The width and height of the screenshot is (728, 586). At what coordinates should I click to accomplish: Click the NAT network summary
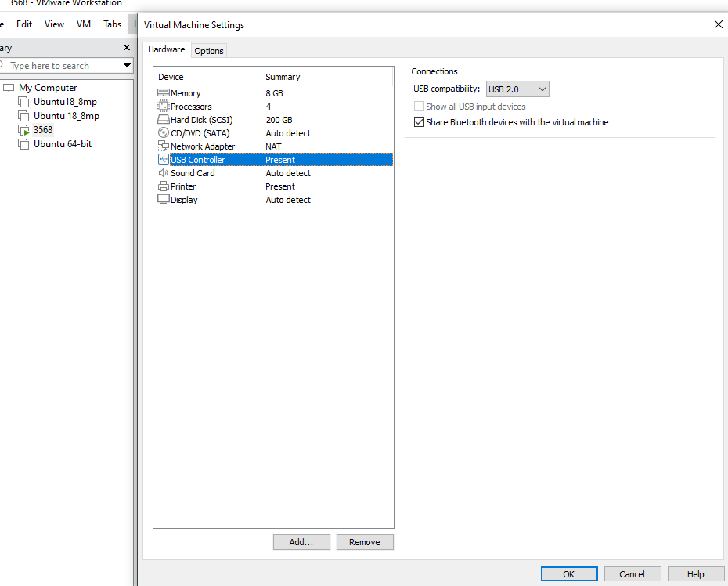[x=273, y=146]
